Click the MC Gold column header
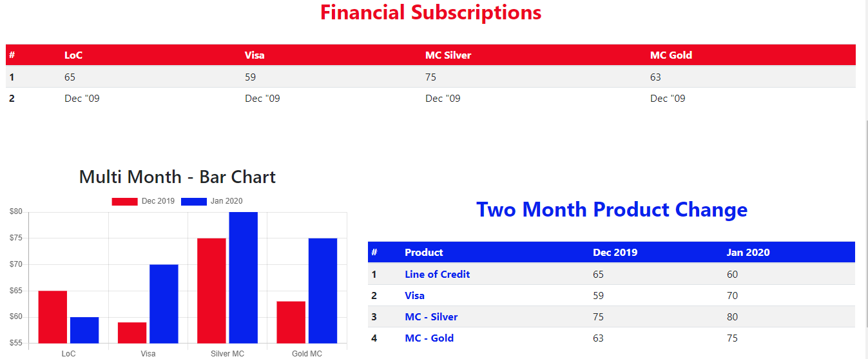The height and width of the screenshot is (359, 868). coord(671,55)
